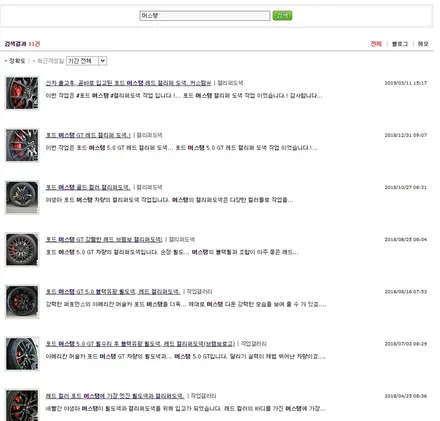Focus the search input containing 머스탱

click(205, 16)
